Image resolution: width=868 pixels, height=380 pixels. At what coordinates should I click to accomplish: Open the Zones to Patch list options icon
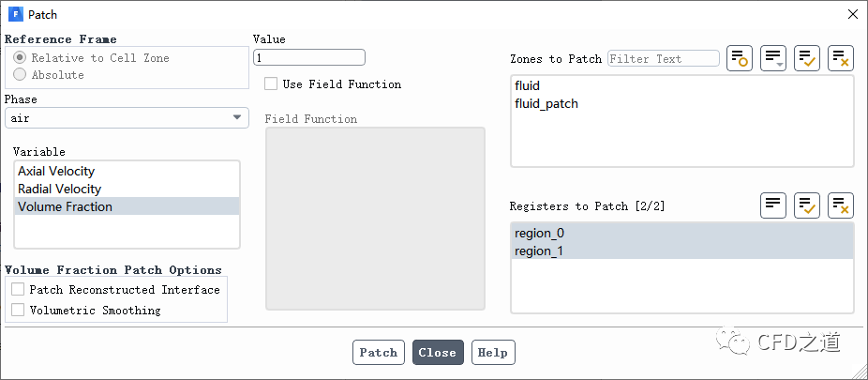773,58
